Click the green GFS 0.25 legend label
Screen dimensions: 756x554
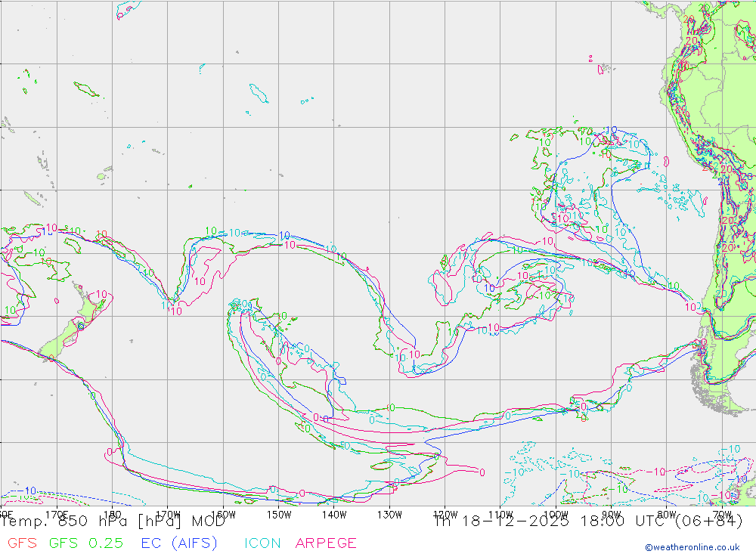pos(86,543)
